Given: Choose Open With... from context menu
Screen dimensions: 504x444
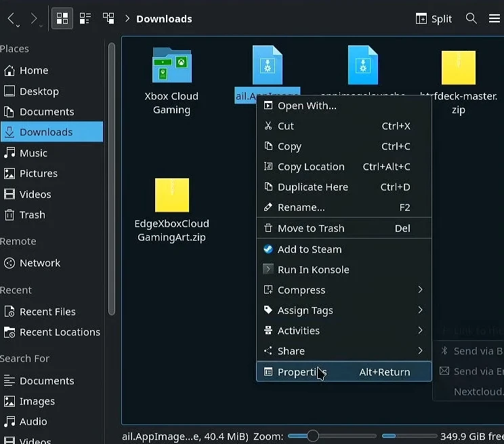Looking at the screenshot, I should tap(343, 106).
